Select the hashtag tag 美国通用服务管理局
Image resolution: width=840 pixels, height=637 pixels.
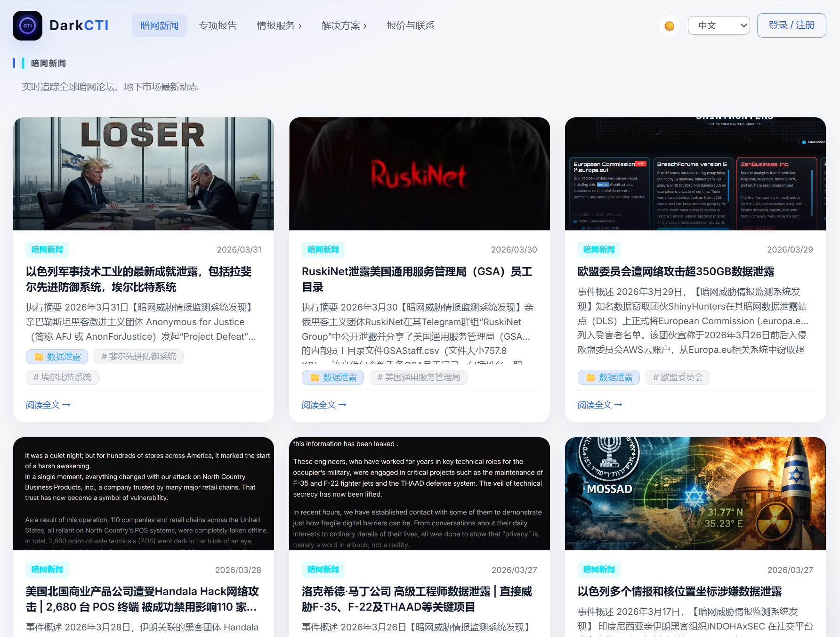[419, 377]
